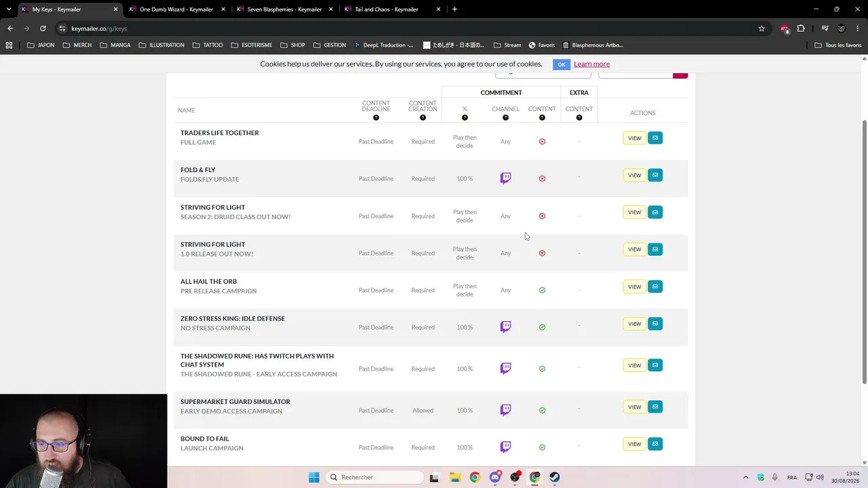Click the Twitch icon in The Shadowed Rune row
The width and height of the screenshot is (868, 488).
pyautogui.click(x=505, y=369)
